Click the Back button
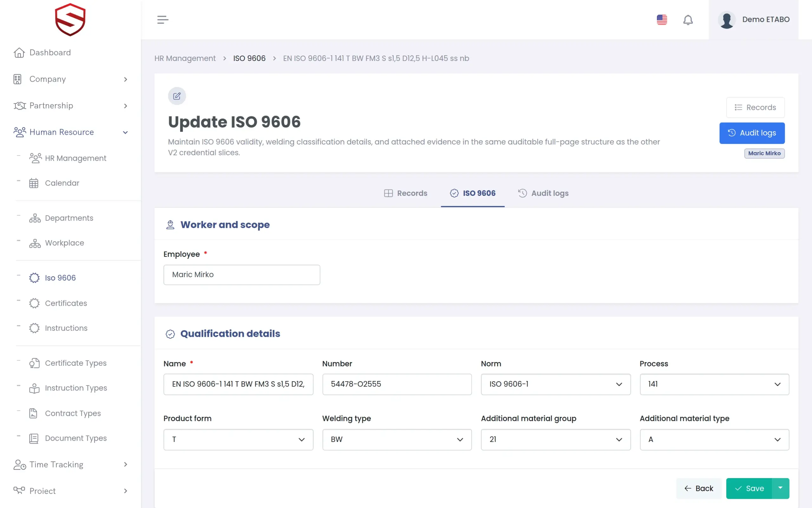 coord(699,488)
